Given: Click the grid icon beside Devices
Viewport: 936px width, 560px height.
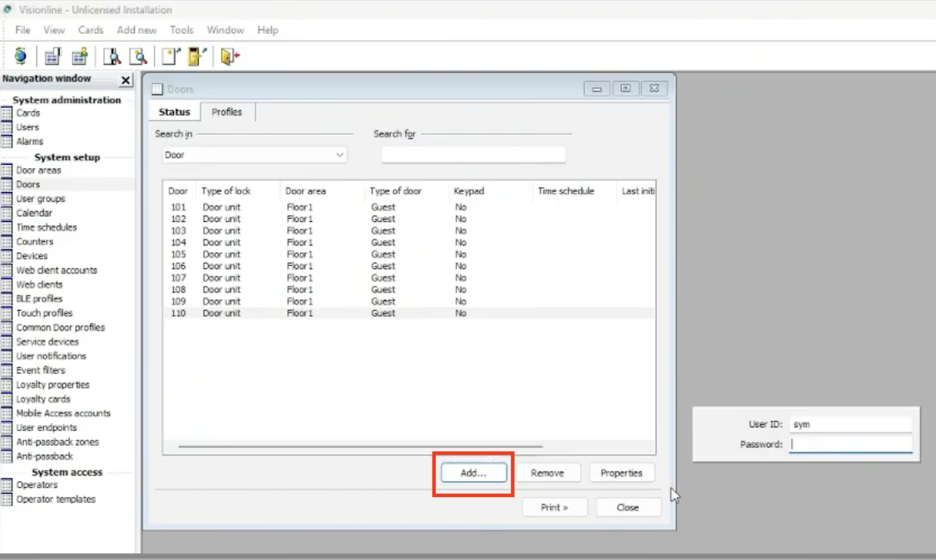Looking at the screenshot, I should (7, 256).
